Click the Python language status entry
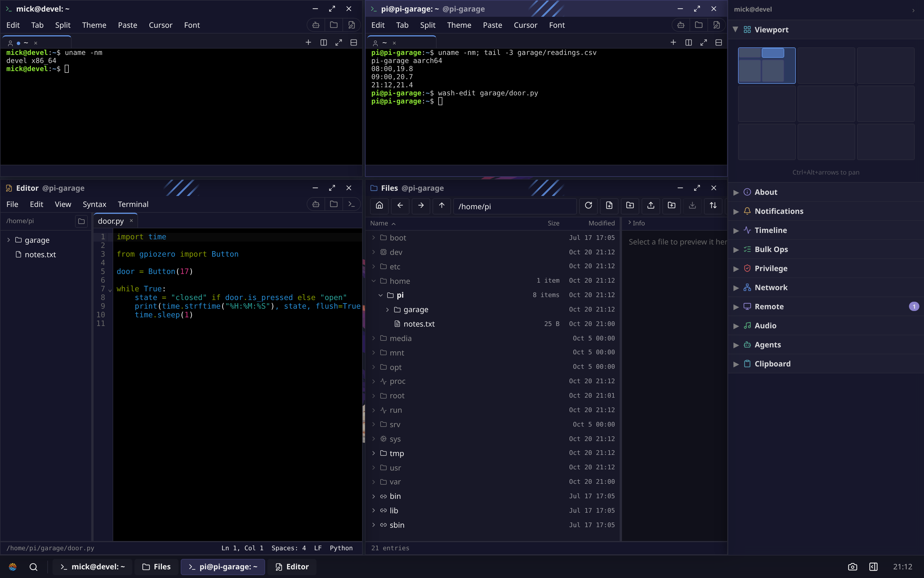 341,548
